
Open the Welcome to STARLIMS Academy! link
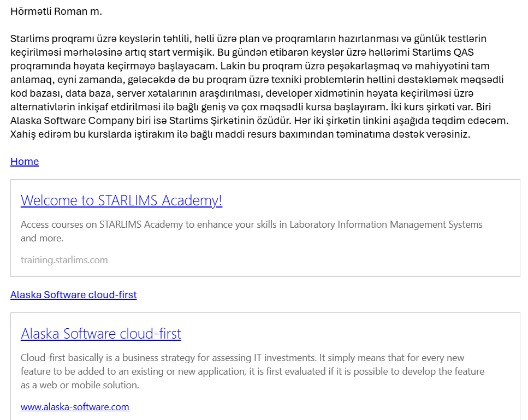(x=121, y=200)
